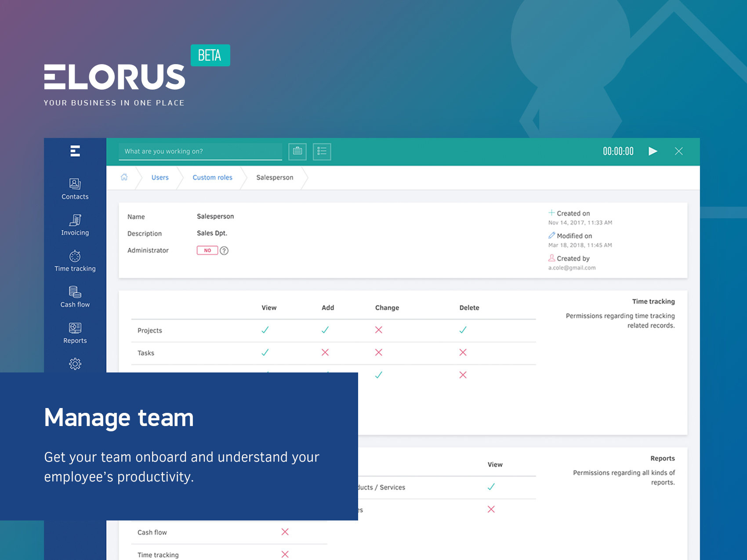Toggle Projects Add permission
This screenshot has width=747, height=560.
pos(325,330)
